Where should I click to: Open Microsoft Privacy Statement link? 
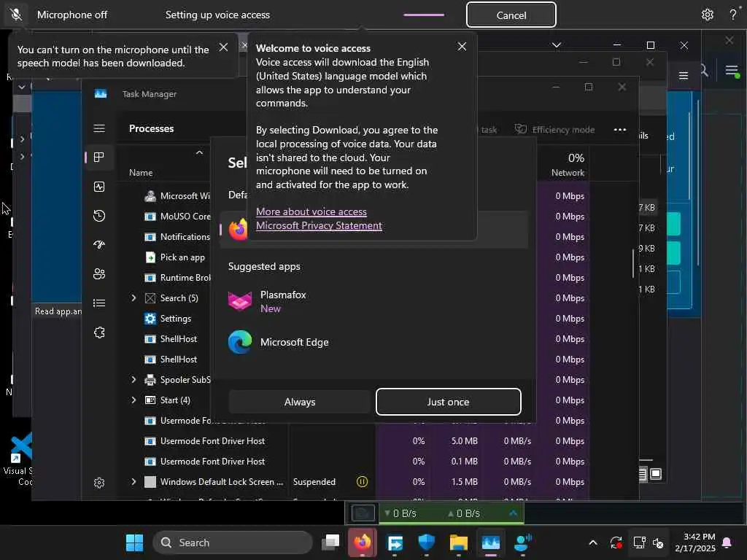click(319, 225)
